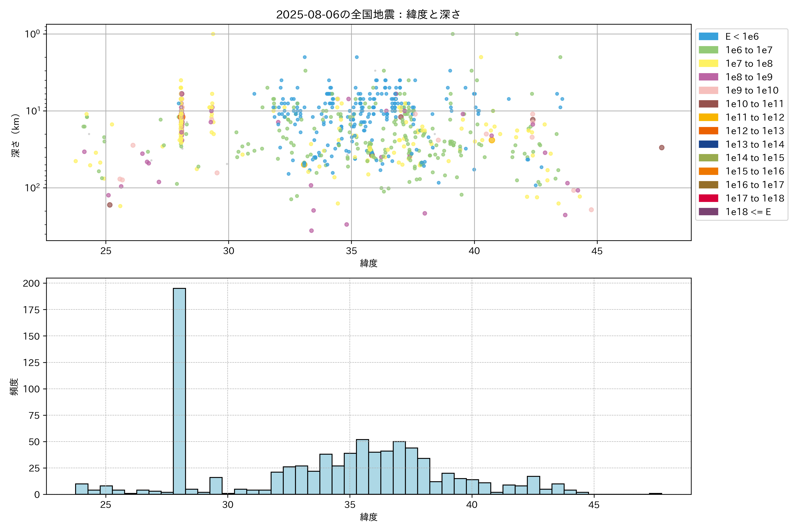798x532 pixels.
Task: Click the 緯度 x-axis label below the histogram
Action: 368,517
